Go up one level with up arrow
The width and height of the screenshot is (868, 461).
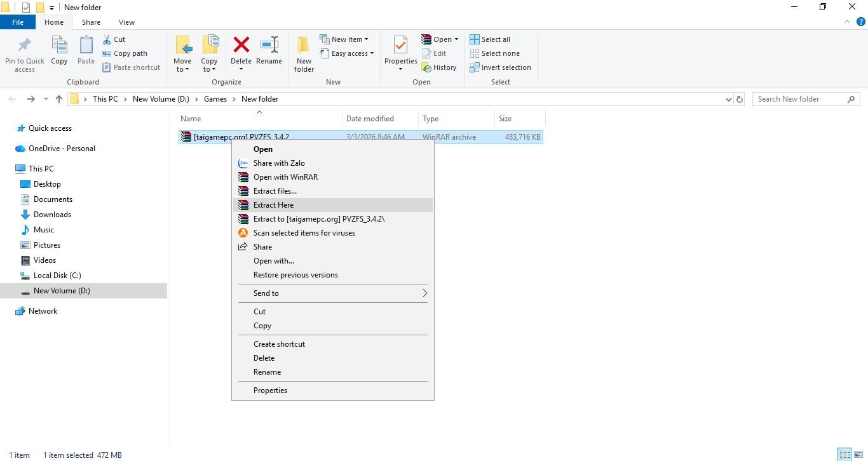[x=59, y=99]
